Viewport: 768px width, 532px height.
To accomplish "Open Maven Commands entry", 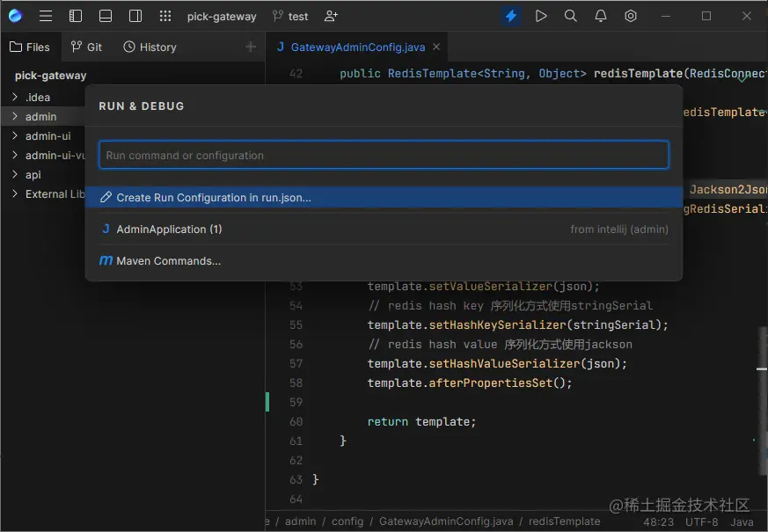I will click(384, 261).
